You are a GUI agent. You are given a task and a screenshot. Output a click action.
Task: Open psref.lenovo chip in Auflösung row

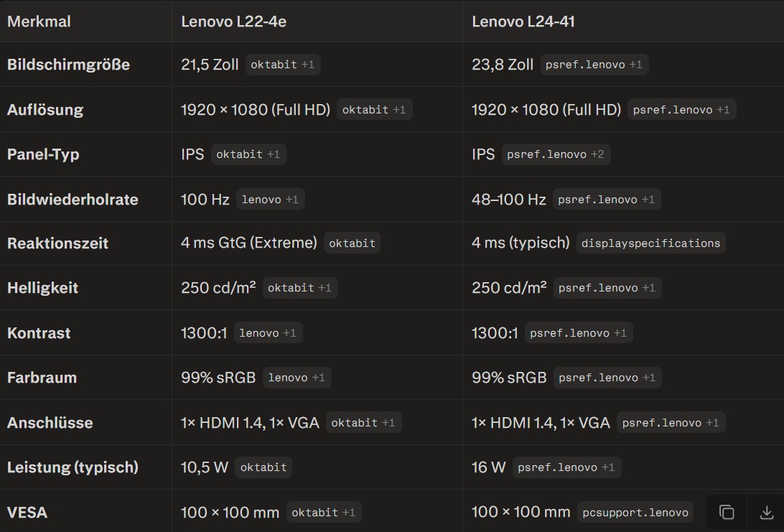pos(681,110)
